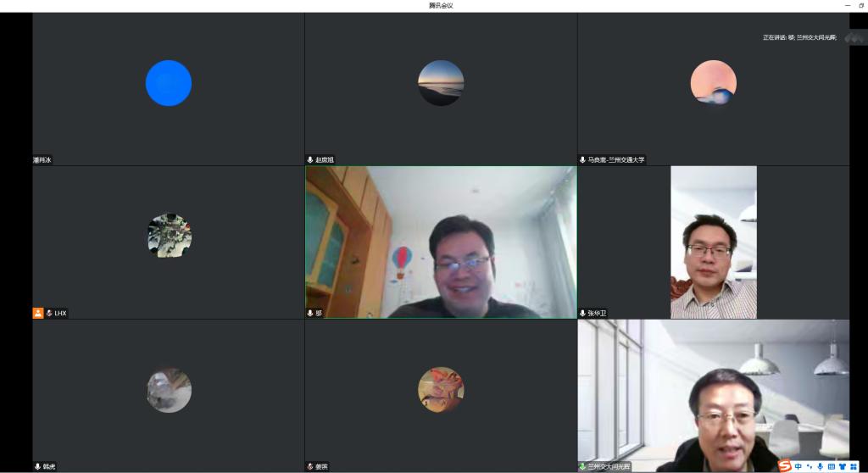This screenshot has width=868, height=473.
Task: Click LHX's muted microphone icon
Action: 49,313
